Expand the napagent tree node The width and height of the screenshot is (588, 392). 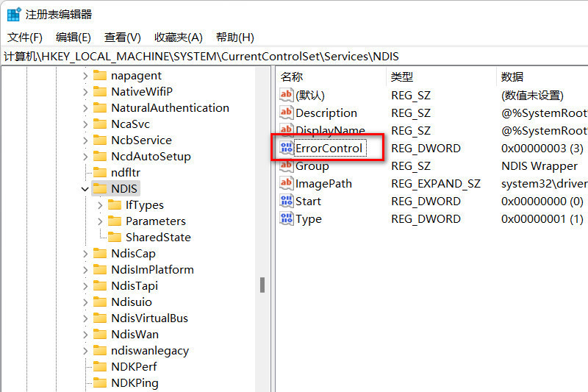(x=85, y=76)
